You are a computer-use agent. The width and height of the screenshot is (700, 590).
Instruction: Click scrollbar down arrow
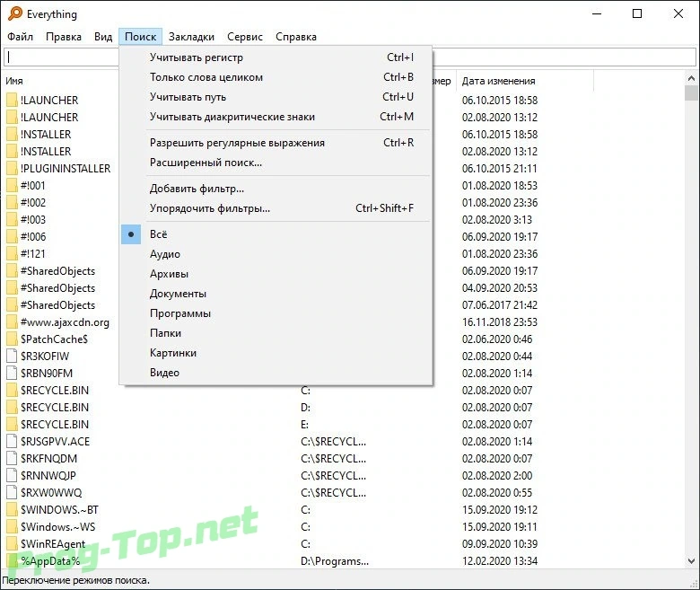[x=691, y=561]
